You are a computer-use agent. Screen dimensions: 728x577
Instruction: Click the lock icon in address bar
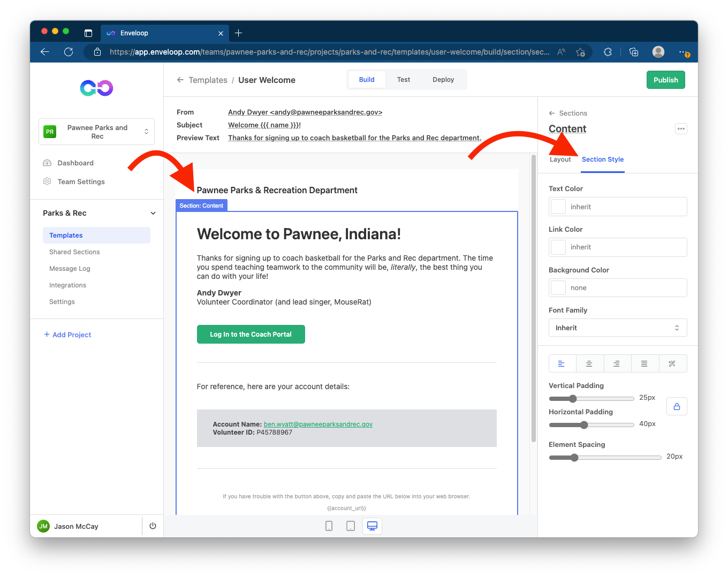[x=97, y=52]
